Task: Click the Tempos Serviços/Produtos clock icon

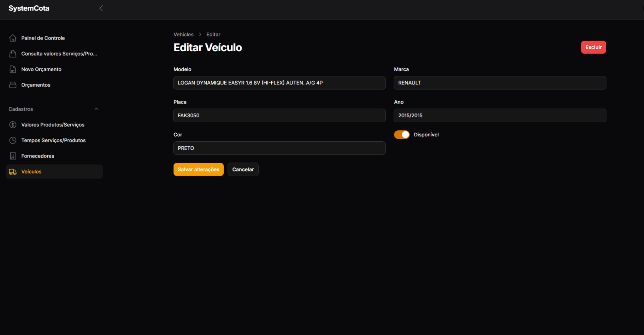Action: [13, 140]
